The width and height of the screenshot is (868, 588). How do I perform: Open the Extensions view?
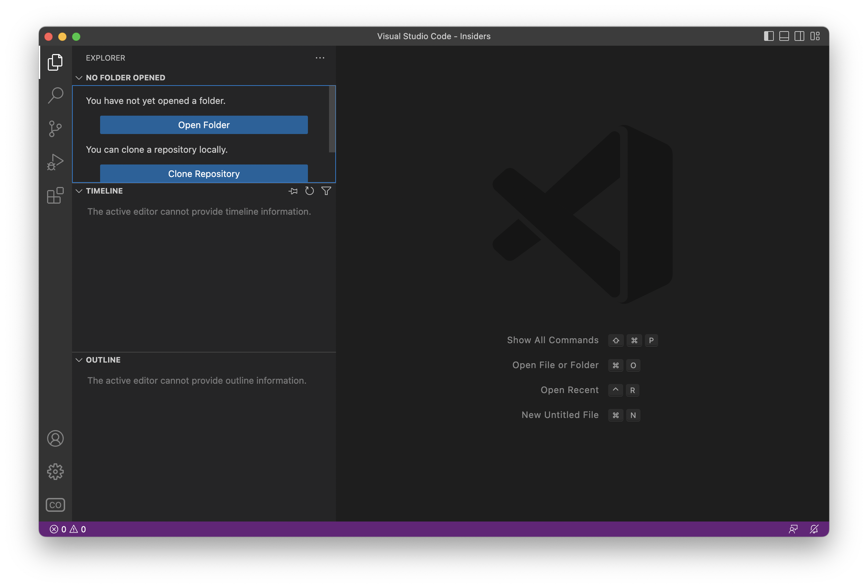tap(55, 195)
